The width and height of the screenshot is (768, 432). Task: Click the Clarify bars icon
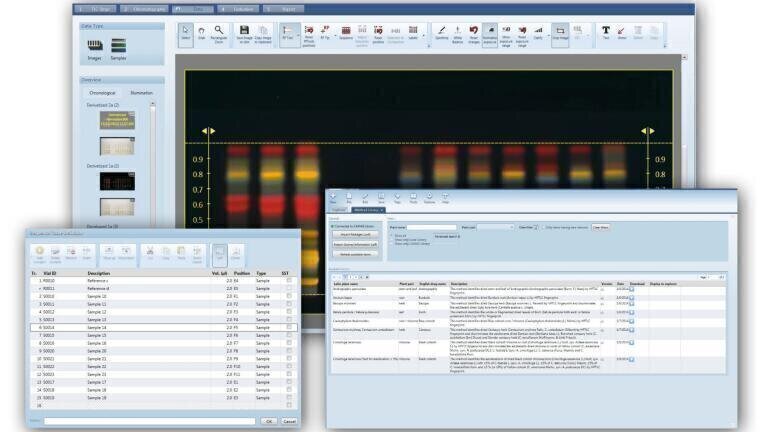click(538, 33)
